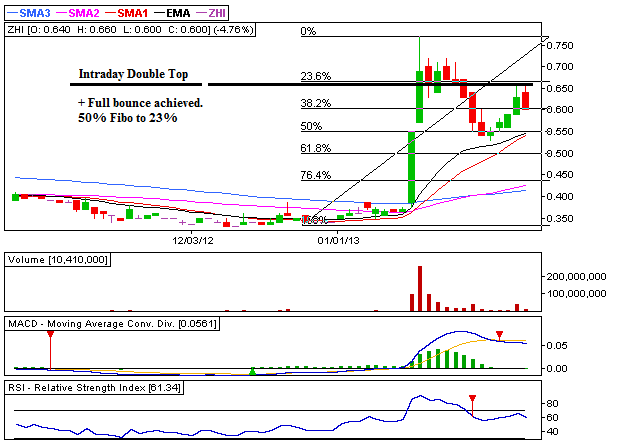
Task: Click the left red MACD sell marker
Action: tap(50, 335)
